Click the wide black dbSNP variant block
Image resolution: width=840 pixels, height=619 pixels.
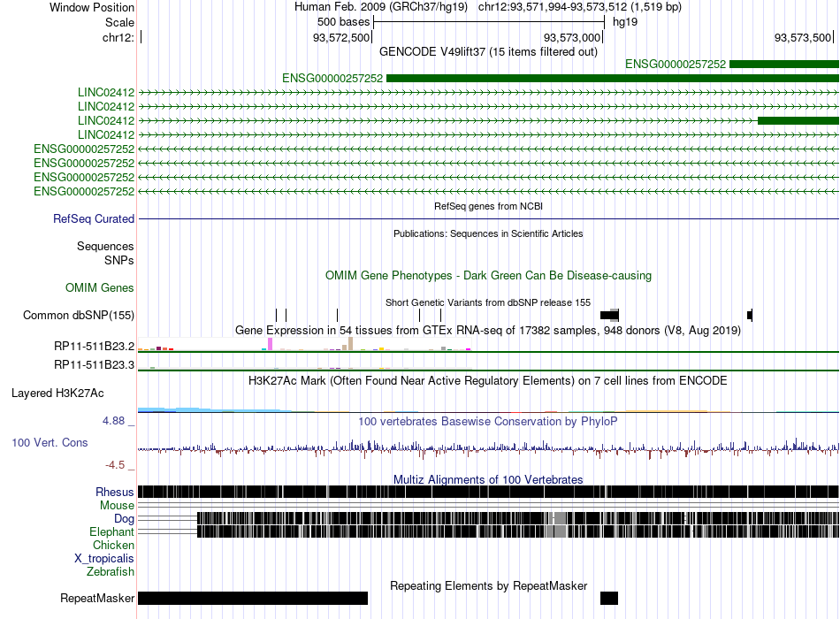coord(609,315)
